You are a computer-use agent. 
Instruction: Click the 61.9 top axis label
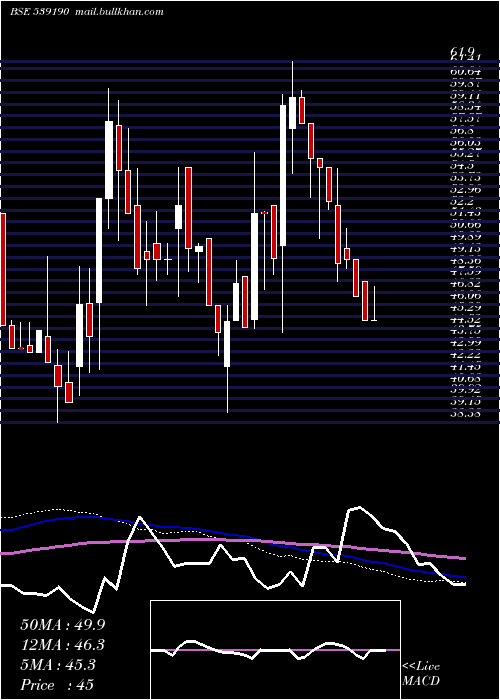tap(462, 52)
